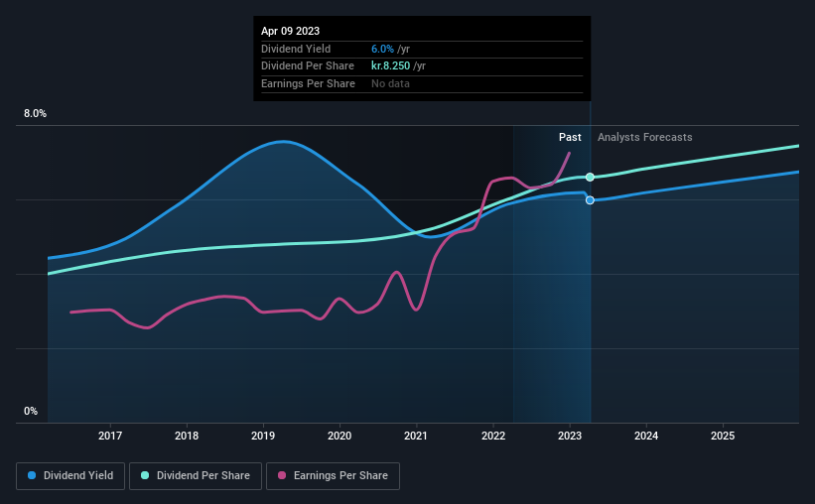Screen dimensions: 815x504
Task: Click the teal Dividend Per Share legend dot
Action: point(145,475)
